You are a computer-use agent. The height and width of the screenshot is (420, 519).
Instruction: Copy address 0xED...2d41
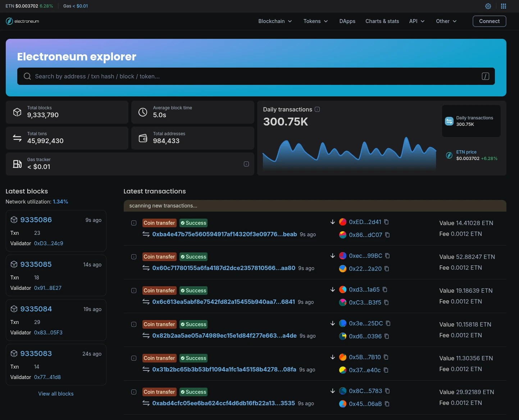(x=386, y=222)
